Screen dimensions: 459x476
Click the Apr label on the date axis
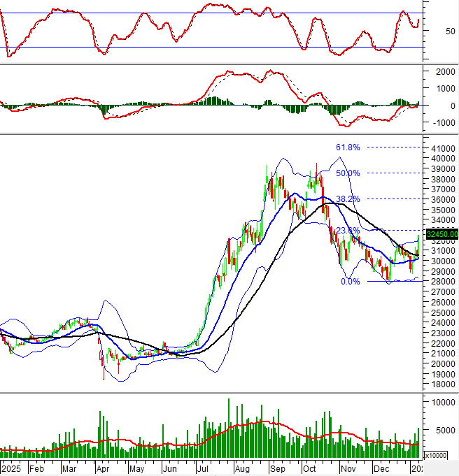tap(103, 470)
